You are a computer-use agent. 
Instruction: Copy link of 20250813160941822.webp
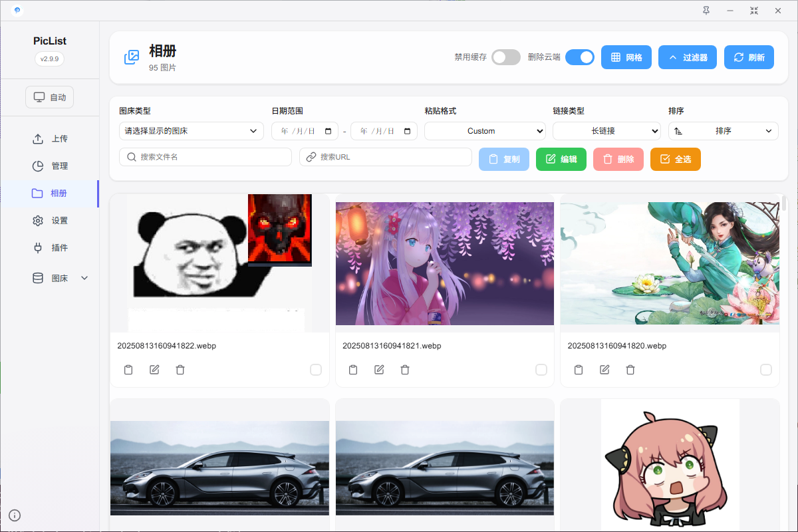[x=128, y=370]
